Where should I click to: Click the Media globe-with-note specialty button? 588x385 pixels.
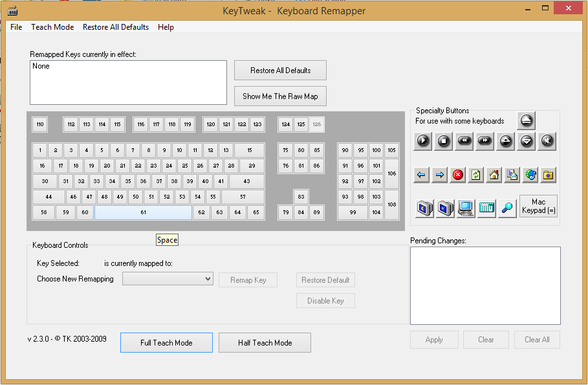530,175
